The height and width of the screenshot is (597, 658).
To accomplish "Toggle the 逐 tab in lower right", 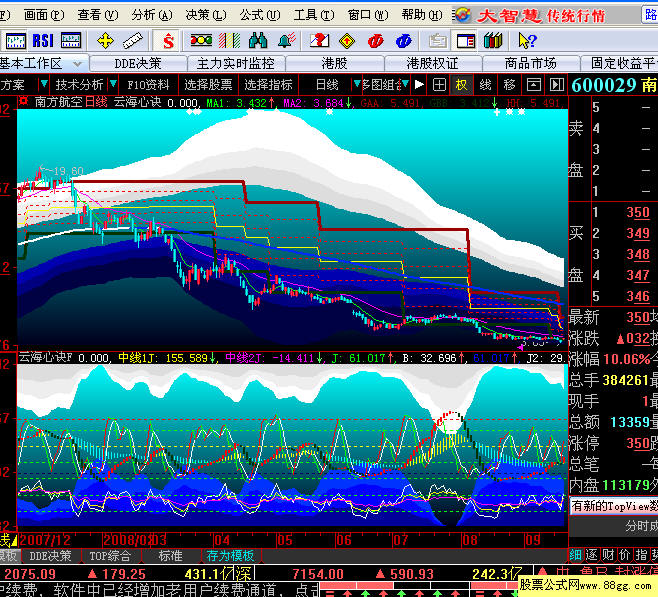I will pos(592,555).
